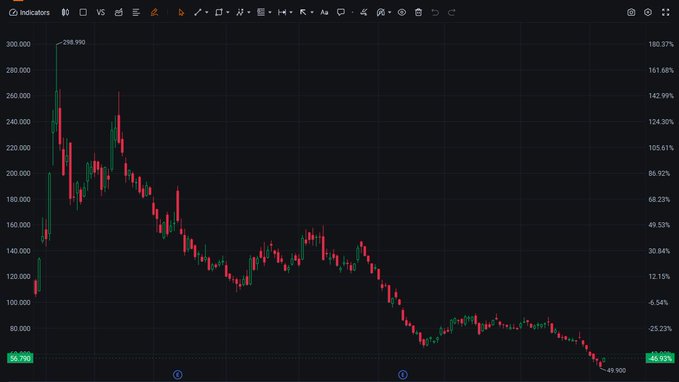Image resolution: width=679 pixels, height=382 pixels.
Task: Select the comment bubble tool
Action: pos(341,13)
